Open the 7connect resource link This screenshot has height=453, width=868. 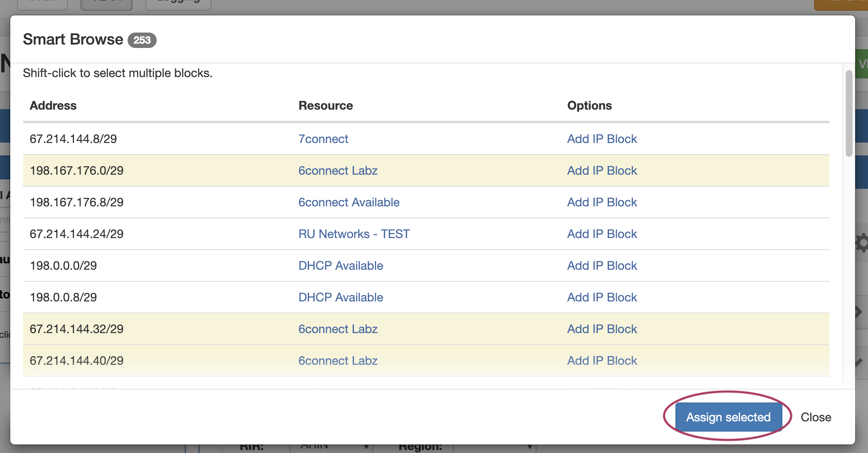(323, 139)
